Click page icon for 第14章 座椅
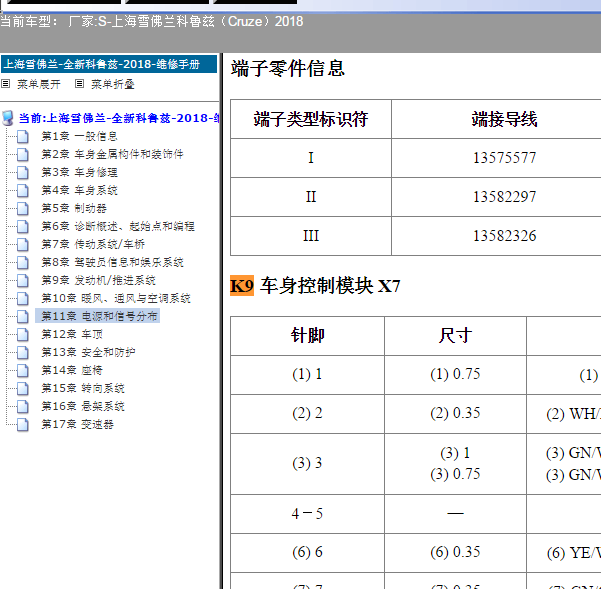 tap(23, 371)
